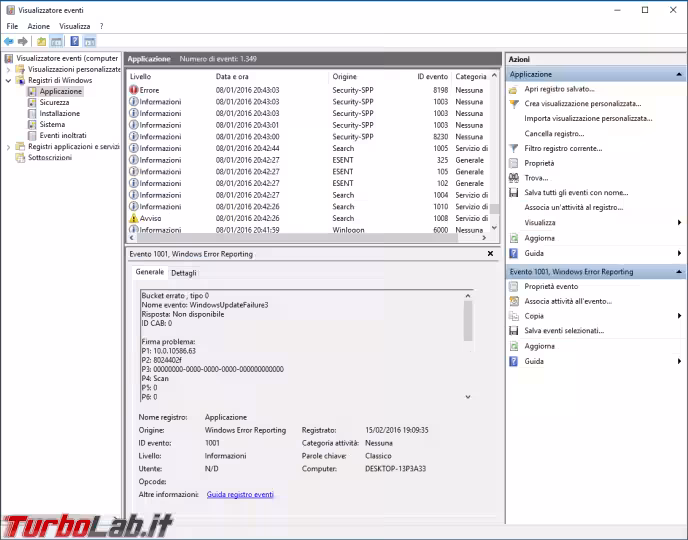
Task: Click the Proprietà page icon
Action: click(513, 163)
